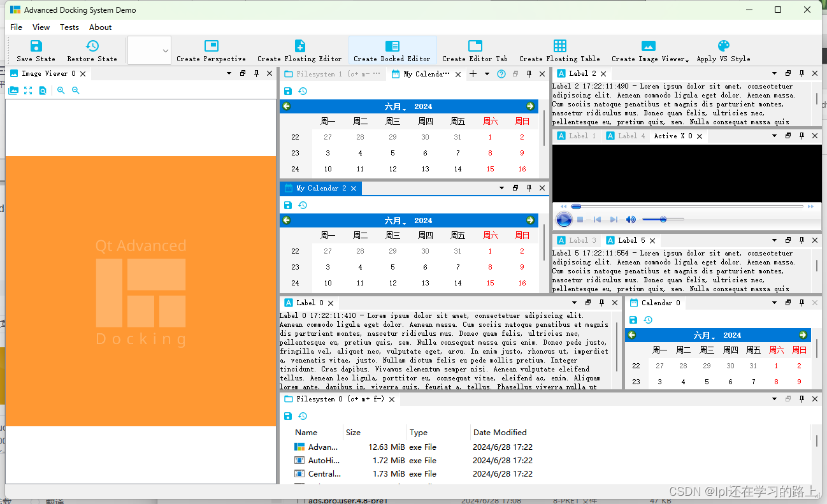Viewport: 827px width, 504px height.
Task: Click the save icon in My Calendar panel
Action: 288,91
